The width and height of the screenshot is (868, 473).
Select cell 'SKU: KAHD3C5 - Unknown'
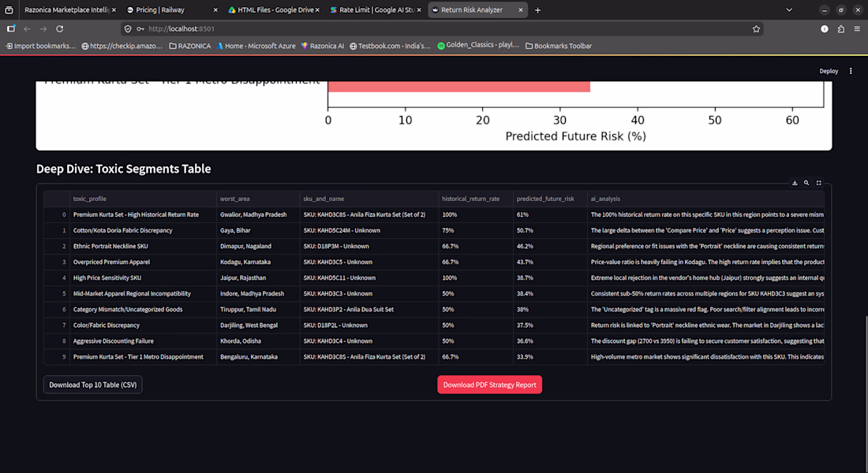tap(369, 263)
